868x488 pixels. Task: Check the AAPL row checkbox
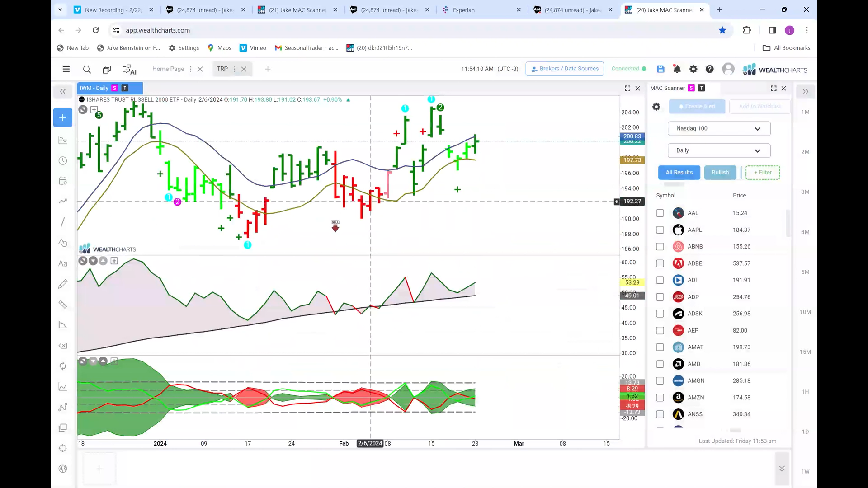[660, 230]
